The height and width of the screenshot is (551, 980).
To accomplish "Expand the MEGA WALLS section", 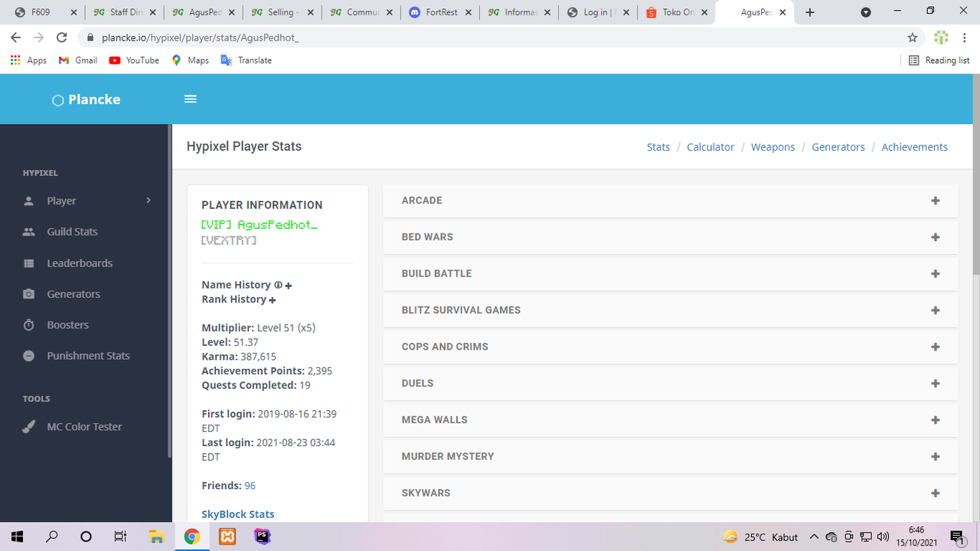I will [670, 420].
